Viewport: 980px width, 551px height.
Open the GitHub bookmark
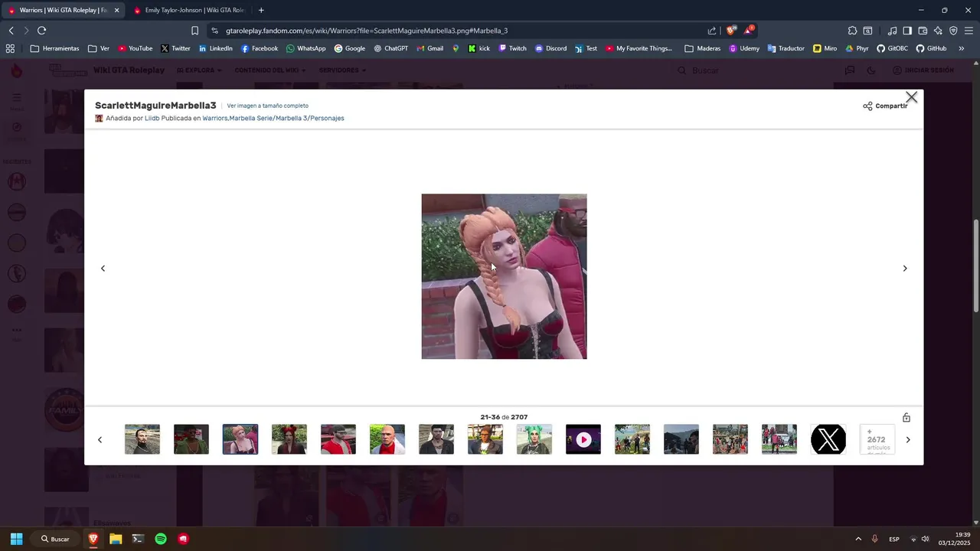(x=931, y=48)
